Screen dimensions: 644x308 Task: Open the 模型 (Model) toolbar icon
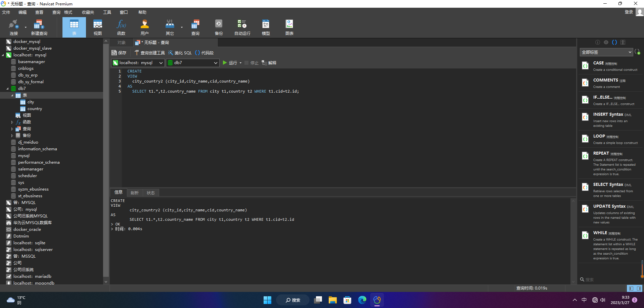266,27
